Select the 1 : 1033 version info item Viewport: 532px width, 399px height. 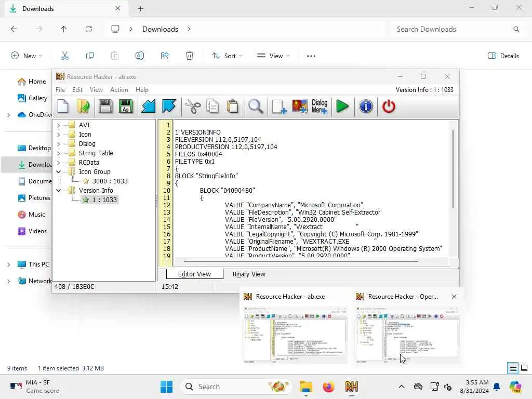[x=100, y=200]
